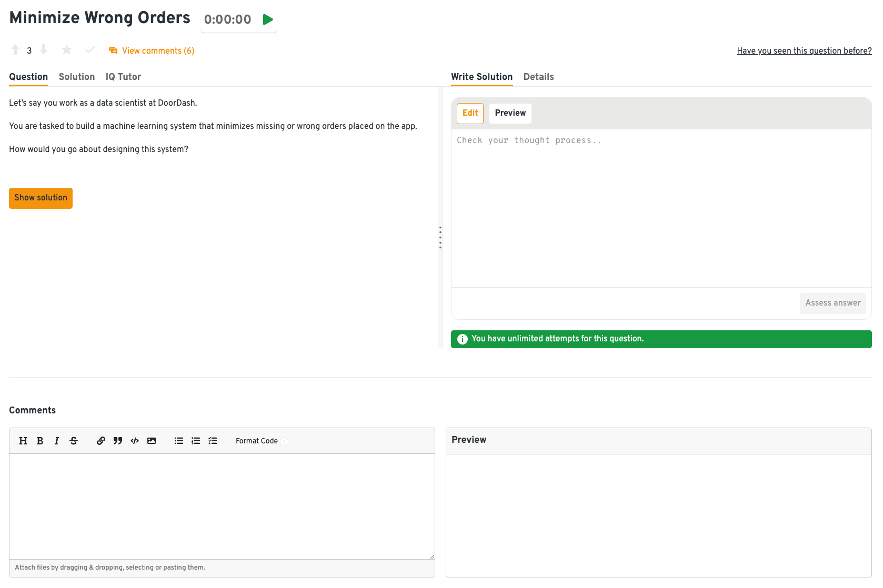Toggle the Preview mode in solution editor

[x=510, y=113]
